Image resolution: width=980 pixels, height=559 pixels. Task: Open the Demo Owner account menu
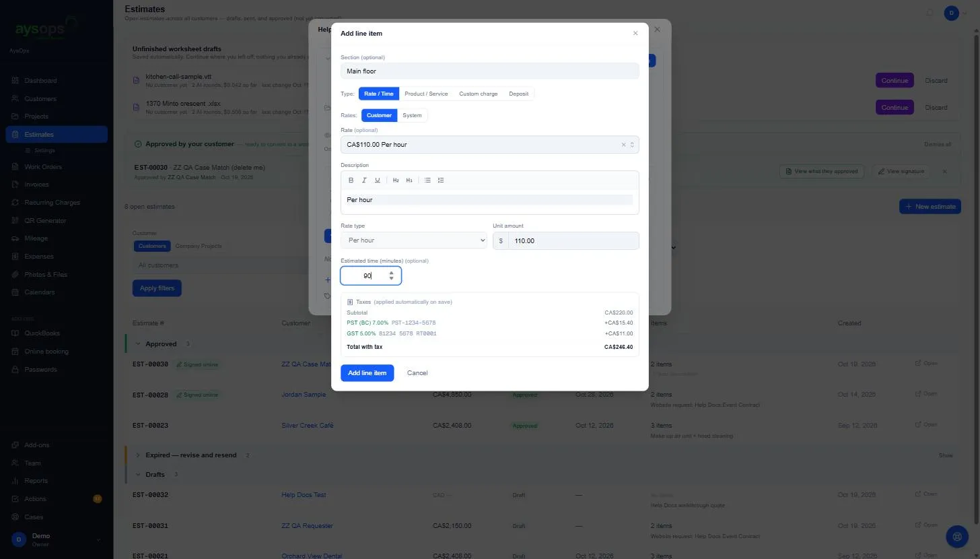(57, 539)
